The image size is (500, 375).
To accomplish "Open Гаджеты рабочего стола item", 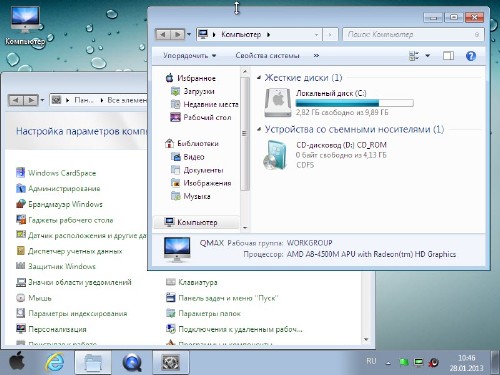I will pyautogui.click(x=65, y=220).
